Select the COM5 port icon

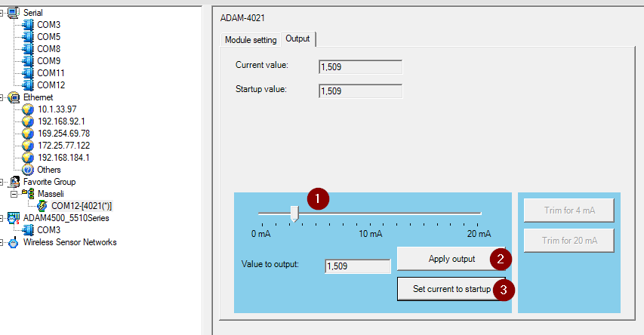point(28,37)
